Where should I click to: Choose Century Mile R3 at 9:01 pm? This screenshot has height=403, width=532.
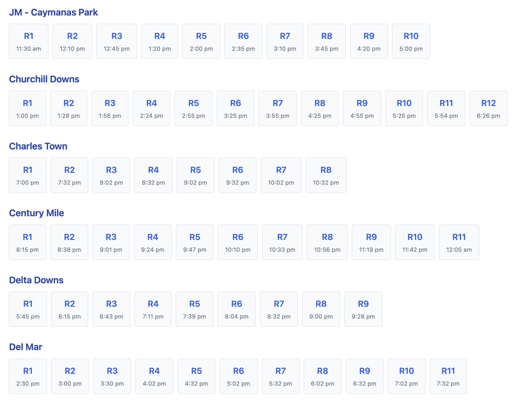[x=111, y=242]
